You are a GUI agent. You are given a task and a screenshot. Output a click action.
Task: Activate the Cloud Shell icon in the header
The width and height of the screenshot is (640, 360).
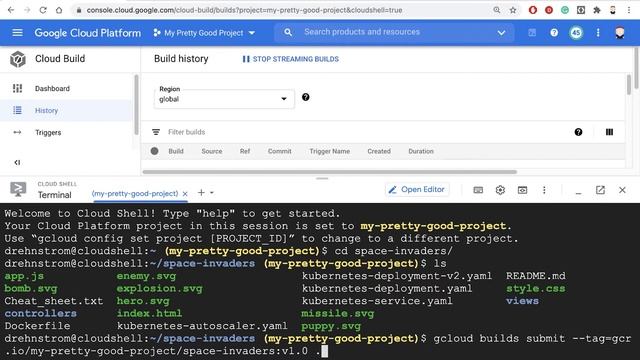(532, 33)
